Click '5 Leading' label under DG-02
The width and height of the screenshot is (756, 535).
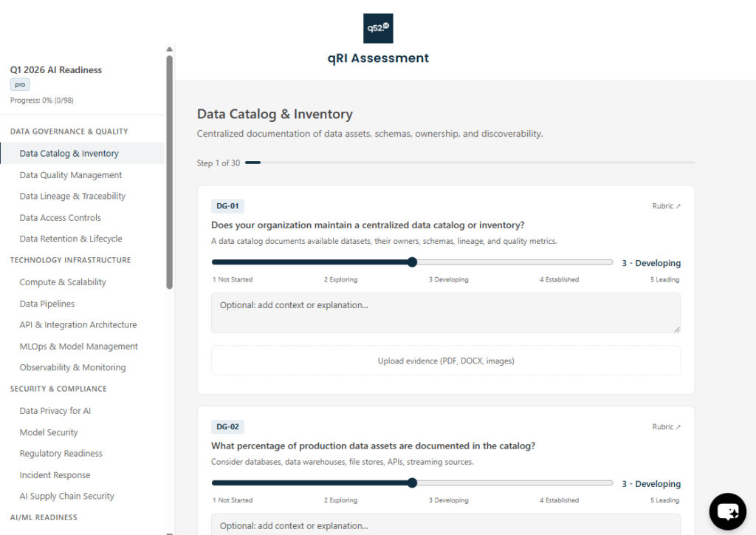tap(664, 500)
